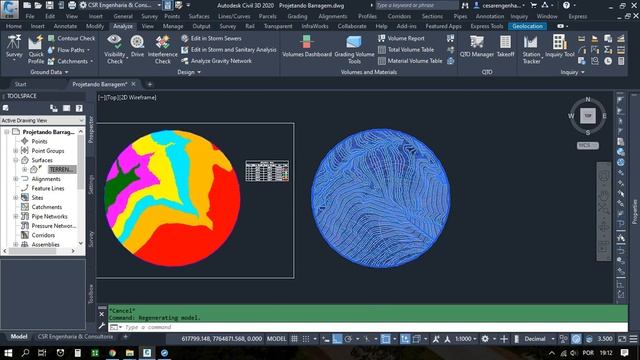Switch to the Modify ribbon tab
The image size is (640, 360).
coord(95,26)
